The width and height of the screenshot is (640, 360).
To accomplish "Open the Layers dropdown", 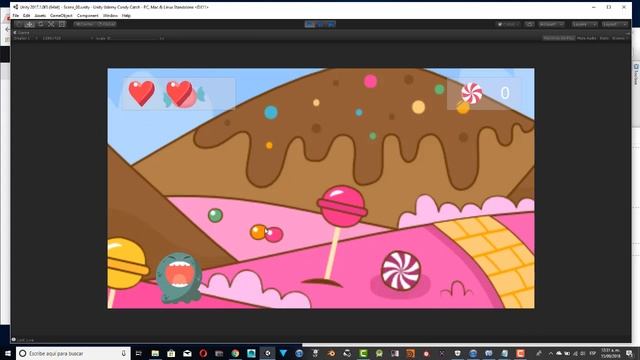I will coord(584,24).
